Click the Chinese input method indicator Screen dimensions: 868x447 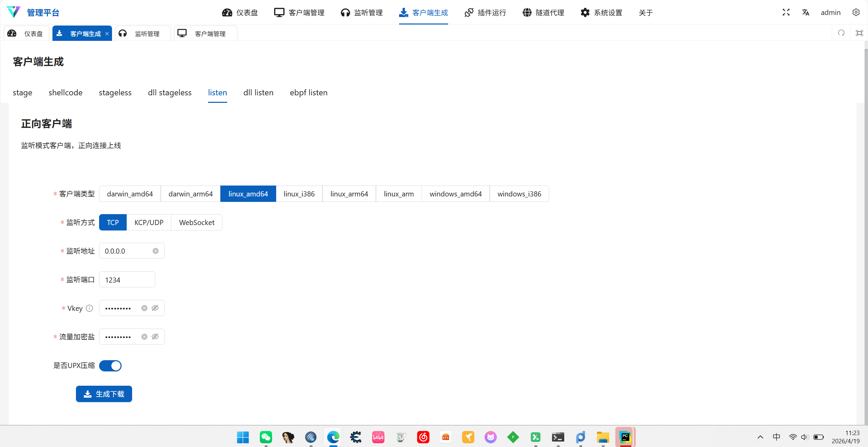[x=776, y=437]
